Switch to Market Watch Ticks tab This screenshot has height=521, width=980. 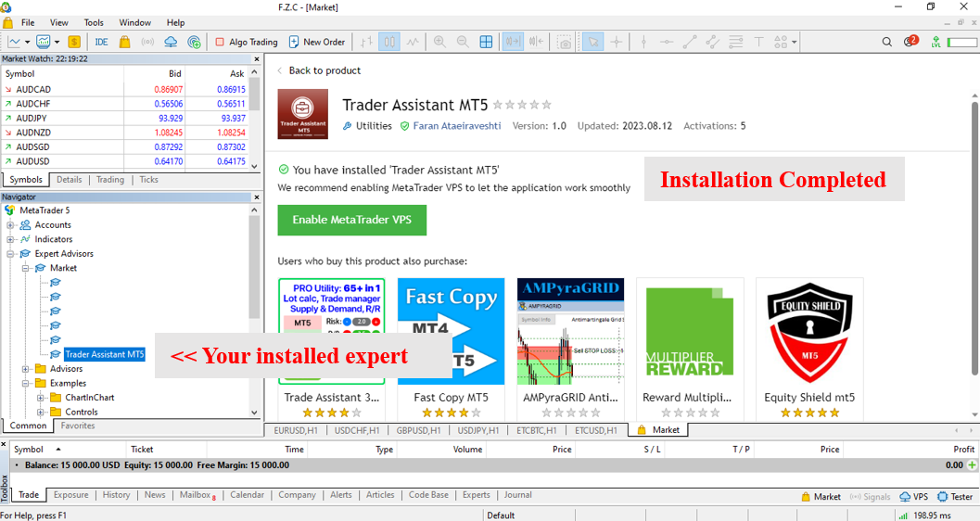pyautogui.click(x=148, y=179)
